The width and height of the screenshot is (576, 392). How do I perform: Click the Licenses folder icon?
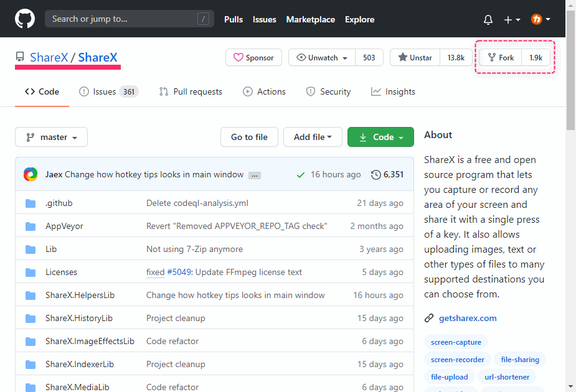click(31, 273)
